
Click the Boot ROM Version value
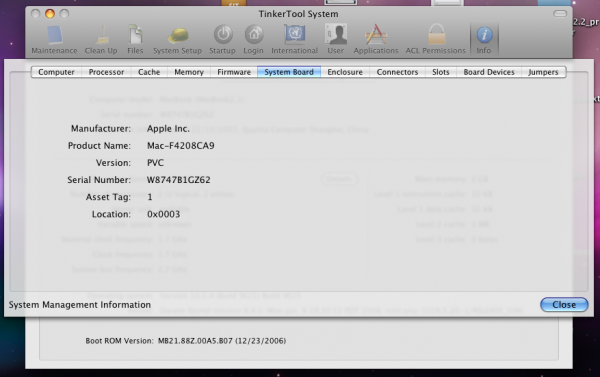pyautogui.click(x=222, y=341)
